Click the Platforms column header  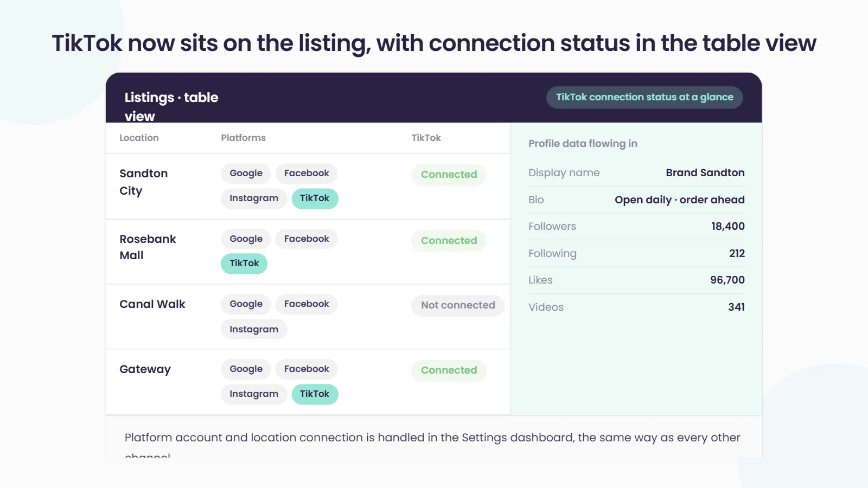243,138
